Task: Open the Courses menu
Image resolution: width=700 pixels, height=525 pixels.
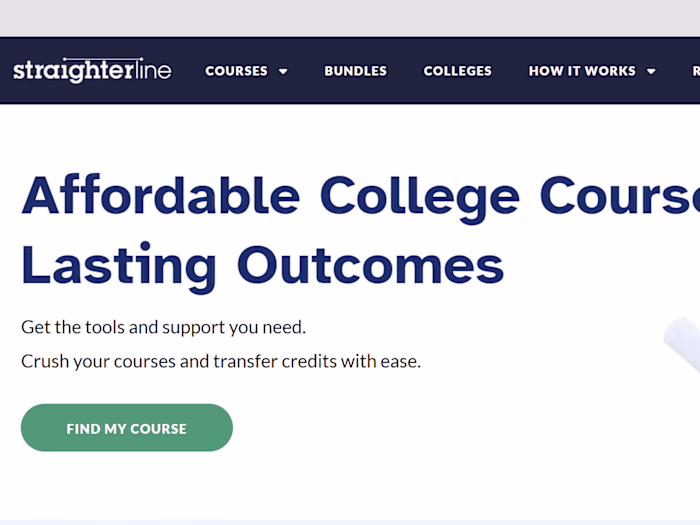Action: pos(236,71)
